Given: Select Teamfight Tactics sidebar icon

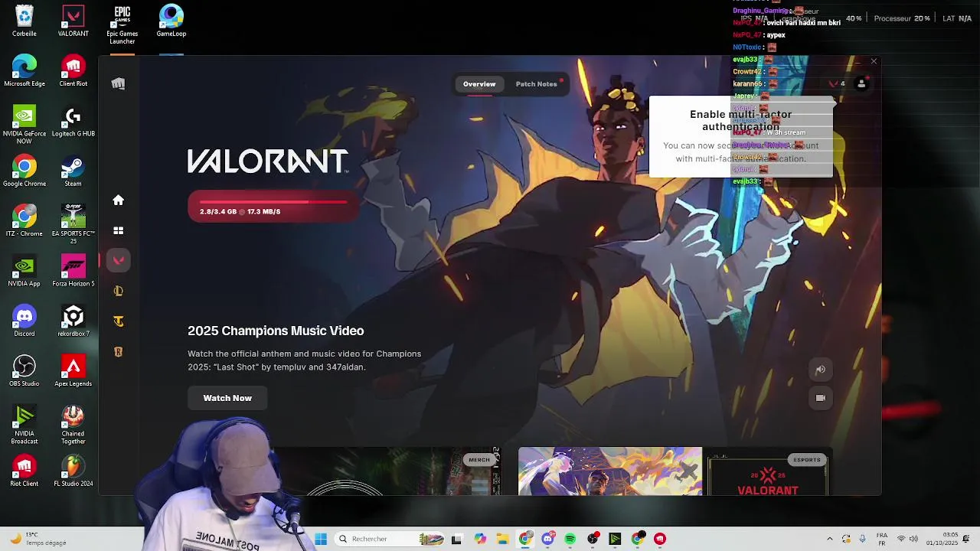Looking at the screenshot, I should (118, 321).
